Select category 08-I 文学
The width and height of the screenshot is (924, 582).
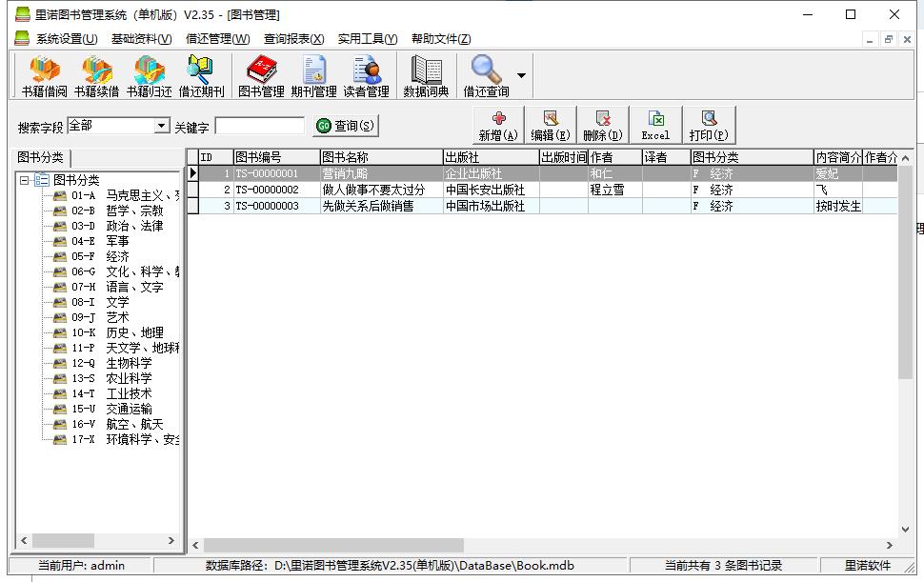(x=100, y=302)
